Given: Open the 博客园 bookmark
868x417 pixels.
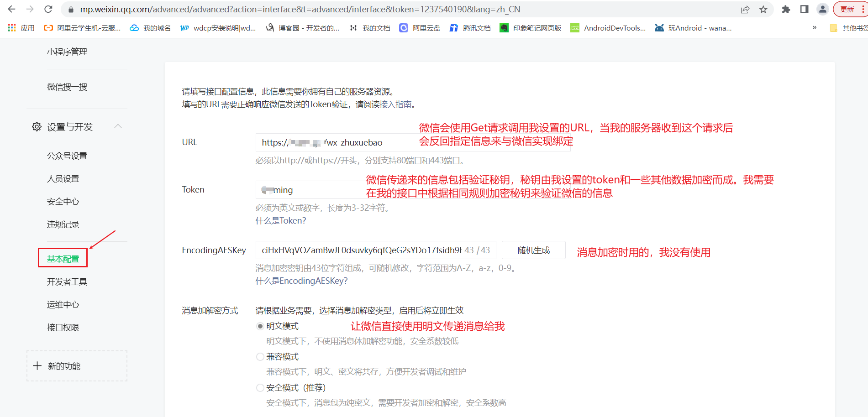Looking at the screenshot, I should [x=303, y=28].
